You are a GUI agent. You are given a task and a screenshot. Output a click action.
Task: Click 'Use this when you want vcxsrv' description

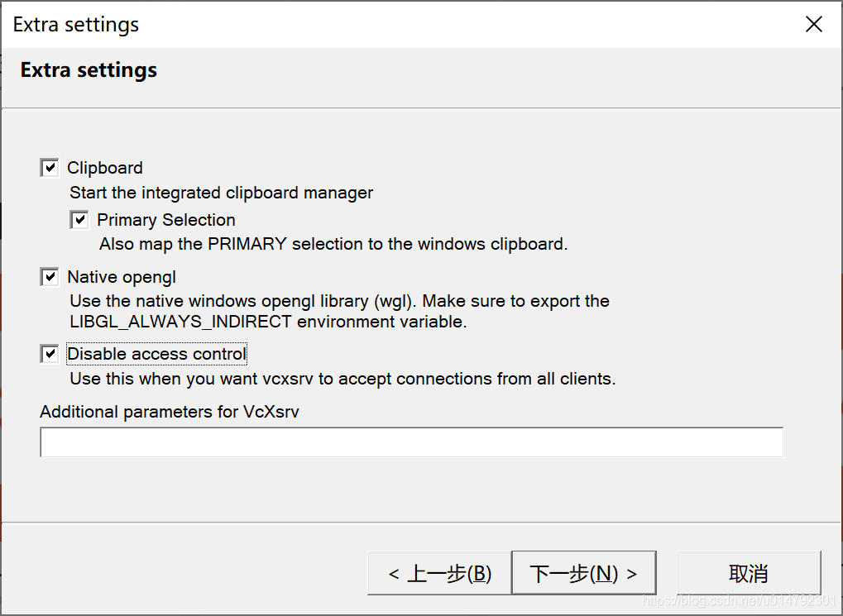point(342,379)
